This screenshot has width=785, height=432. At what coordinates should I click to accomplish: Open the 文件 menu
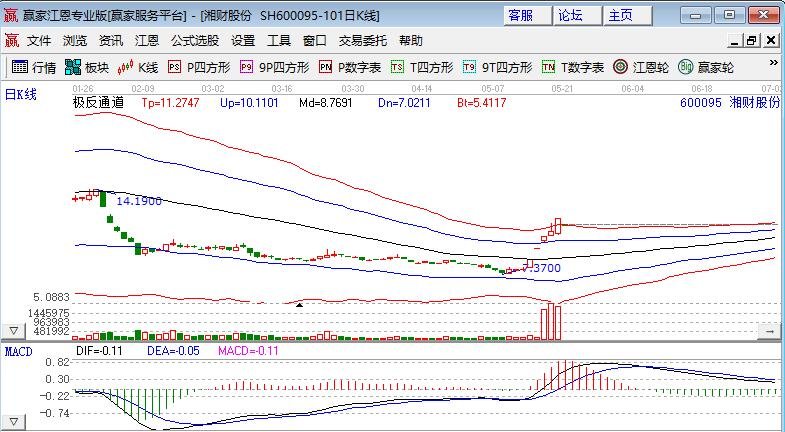click(39, 41)
